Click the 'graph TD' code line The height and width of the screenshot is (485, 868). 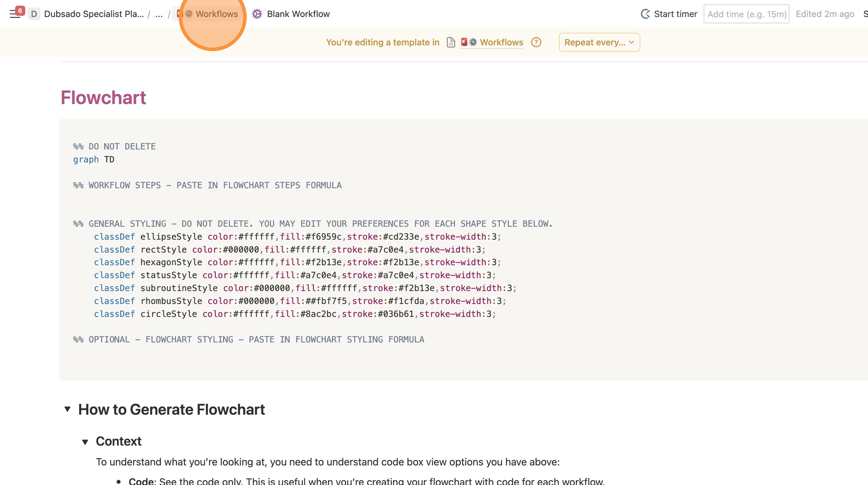94,159
